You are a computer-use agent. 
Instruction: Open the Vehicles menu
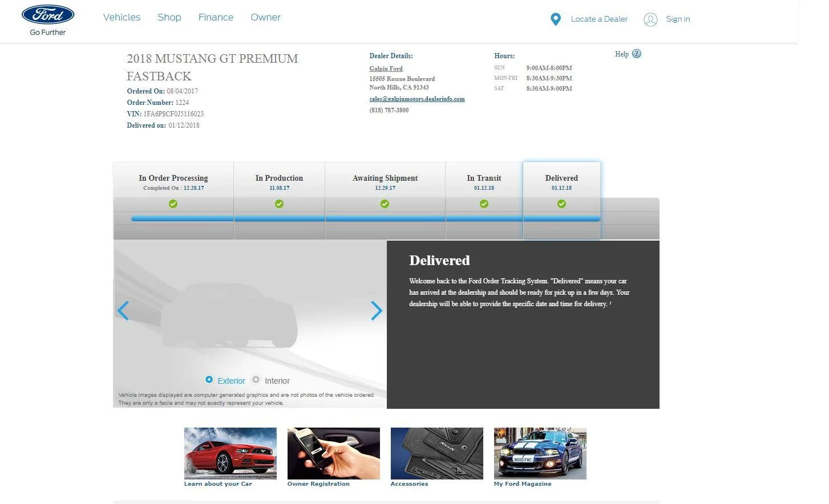(x=122, y=17)
